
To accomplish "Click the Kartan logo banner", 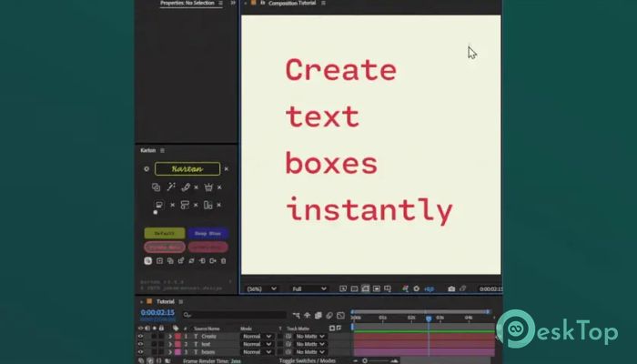I will [187, 168].
